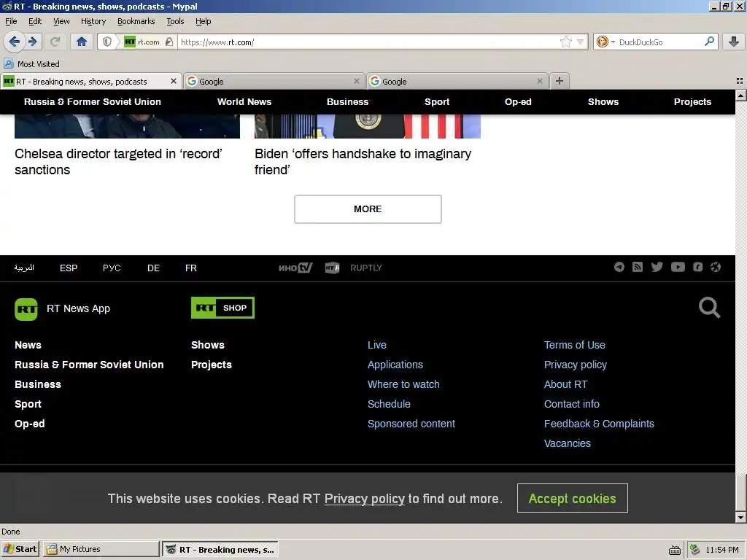Open the Biden article thumbnail image
Viewport: 747px width, 560px height.
368,126
